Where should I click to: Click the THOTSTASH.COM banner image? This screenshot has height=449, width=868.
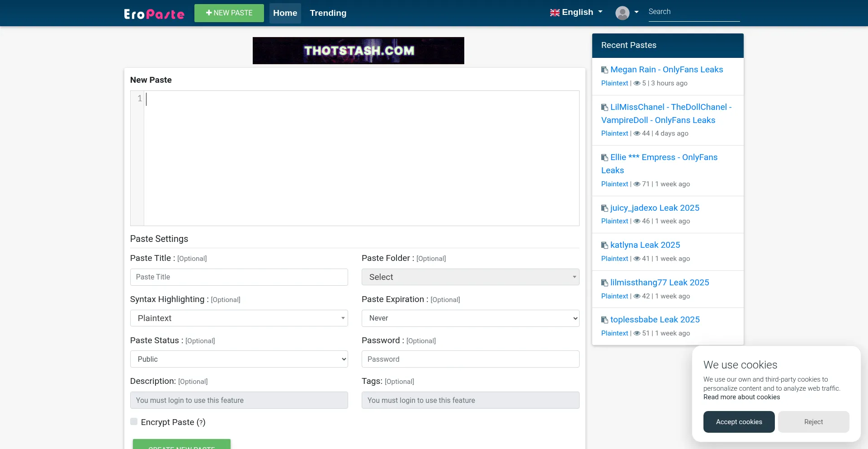pos(358,51)
